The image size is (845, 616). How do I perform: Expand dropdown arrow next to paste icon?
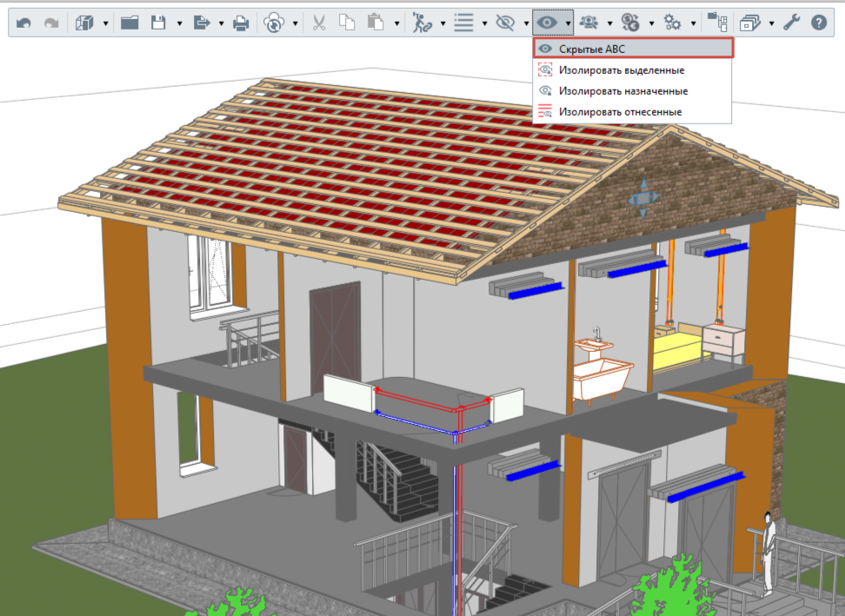point(396,23)
